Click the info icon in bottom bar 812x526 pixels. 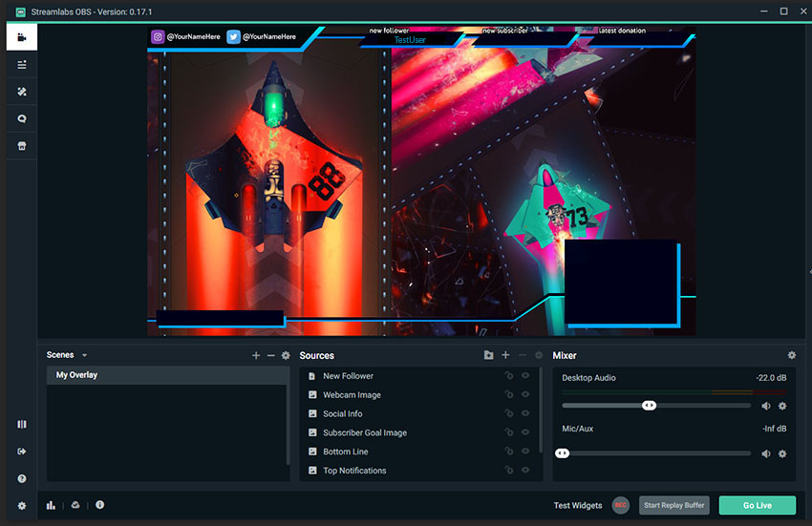coord(100,505)
